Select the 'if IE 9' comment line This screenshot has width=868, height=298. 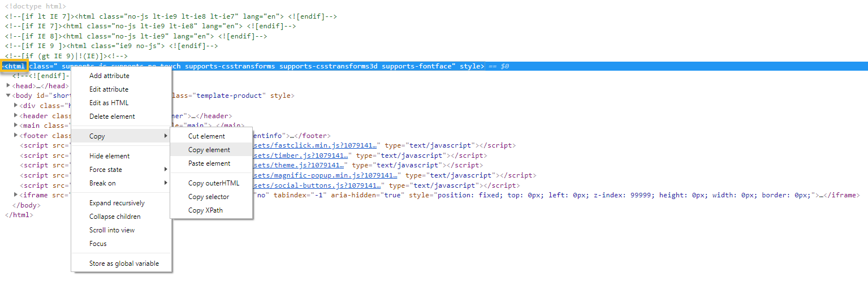111,46
